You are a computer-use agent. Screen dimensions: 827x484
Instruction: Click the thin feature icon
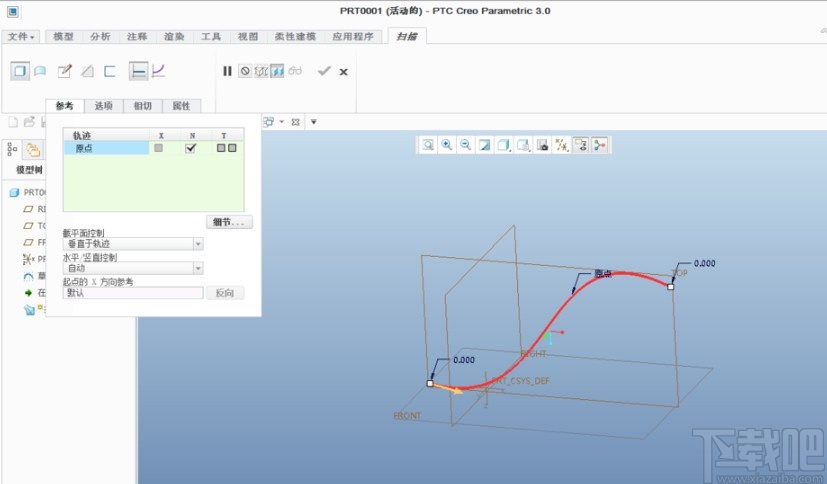click(110, 71)
